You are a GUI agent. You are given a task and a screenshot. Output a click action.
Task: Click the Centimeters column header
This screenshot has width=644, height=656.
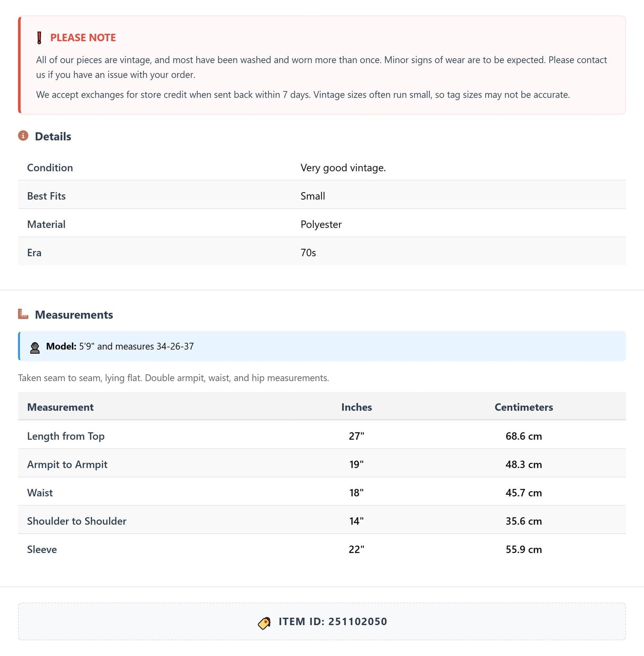pos(524,407)
